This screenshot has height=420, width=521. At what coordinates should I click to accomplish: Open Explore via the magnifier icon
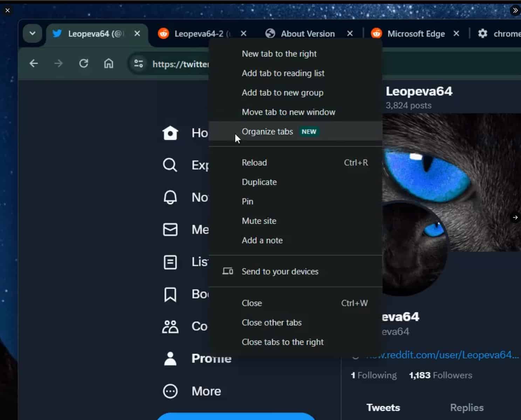click(170, 165)
